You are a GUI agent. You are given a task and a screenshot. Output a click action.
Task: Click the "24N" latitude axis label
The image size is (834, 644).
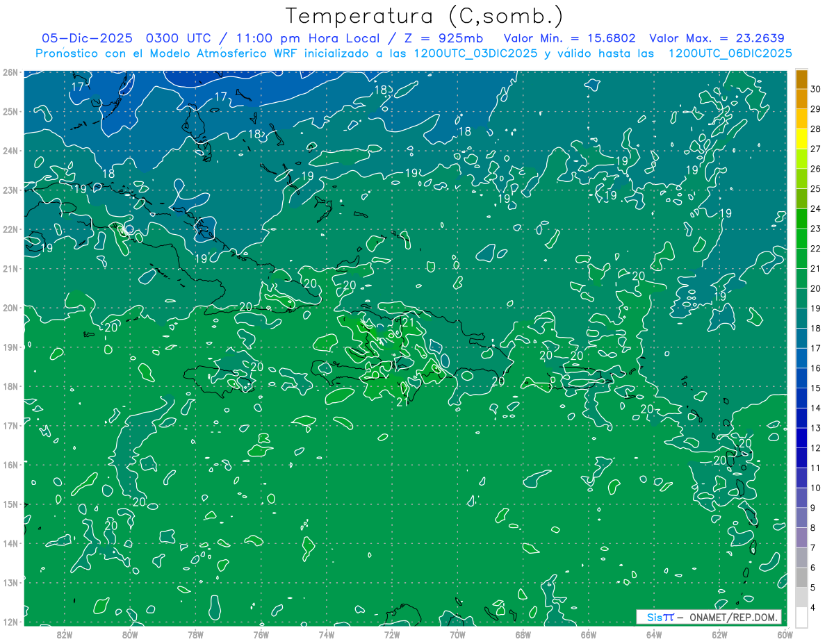point(10,151)
